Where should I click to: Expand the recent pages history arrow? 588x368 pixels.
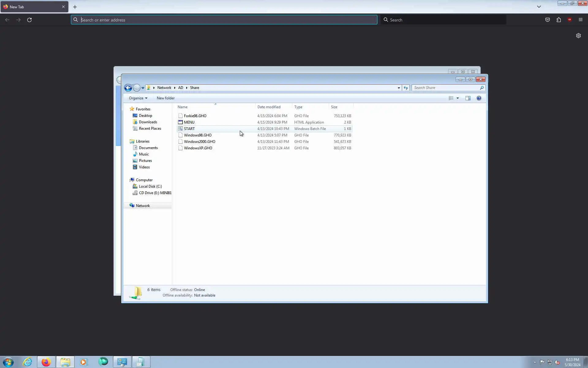pos(143,88)
